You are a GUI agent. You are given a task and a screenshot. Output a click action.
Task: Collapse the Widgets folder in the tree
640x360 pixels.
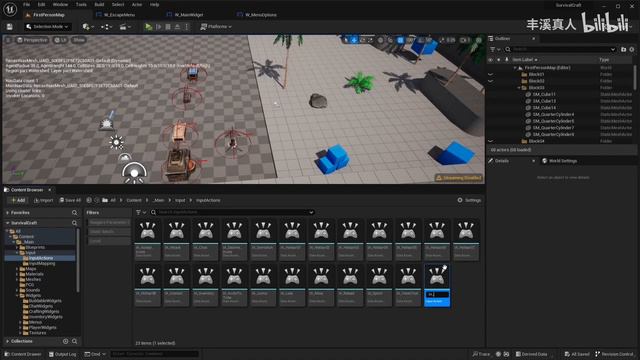[x=17, y=296]
